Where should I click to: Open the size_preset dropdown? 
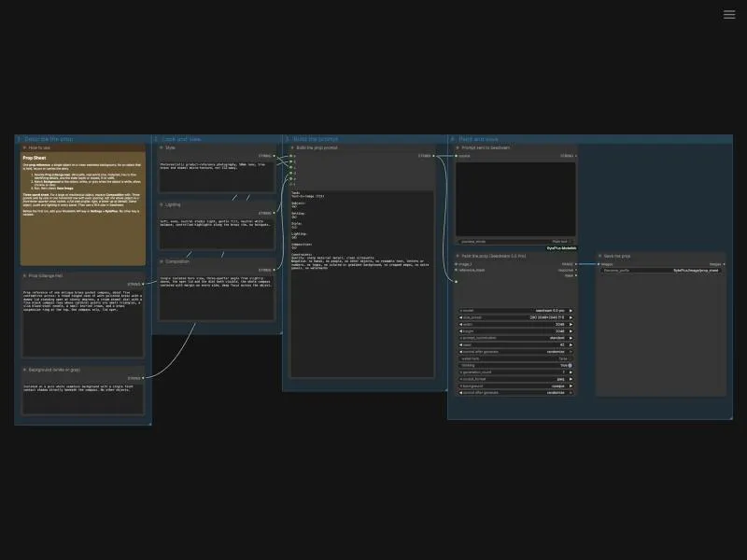coord(516,317)
